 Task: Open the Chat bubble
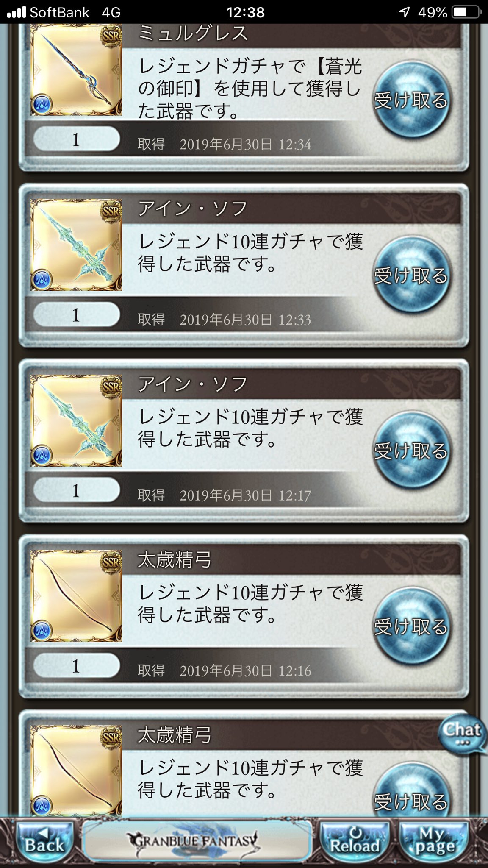(462, 733)
